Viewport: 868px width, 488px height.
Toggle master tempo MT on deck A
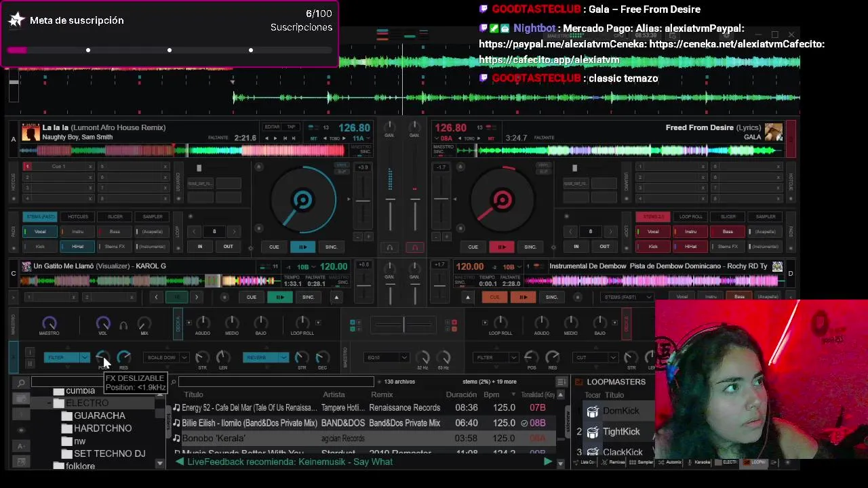(x=314, y=138)
